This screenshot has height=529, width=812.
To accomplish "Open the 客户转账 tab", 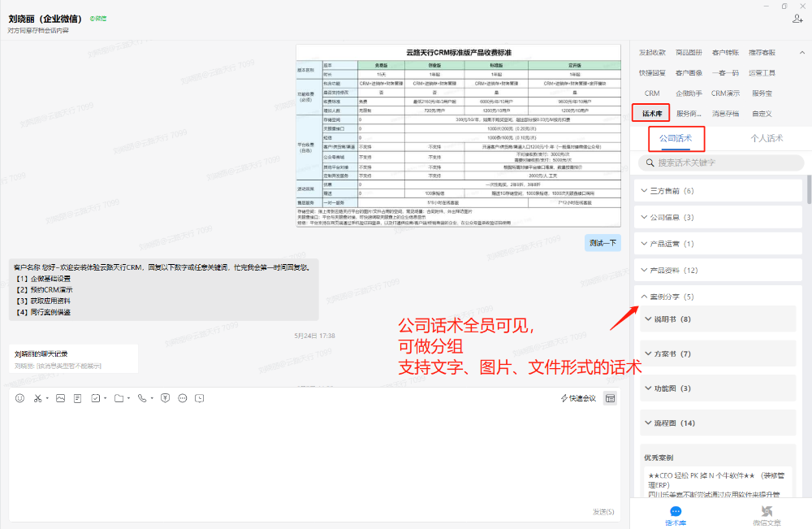I will [725, 52].
